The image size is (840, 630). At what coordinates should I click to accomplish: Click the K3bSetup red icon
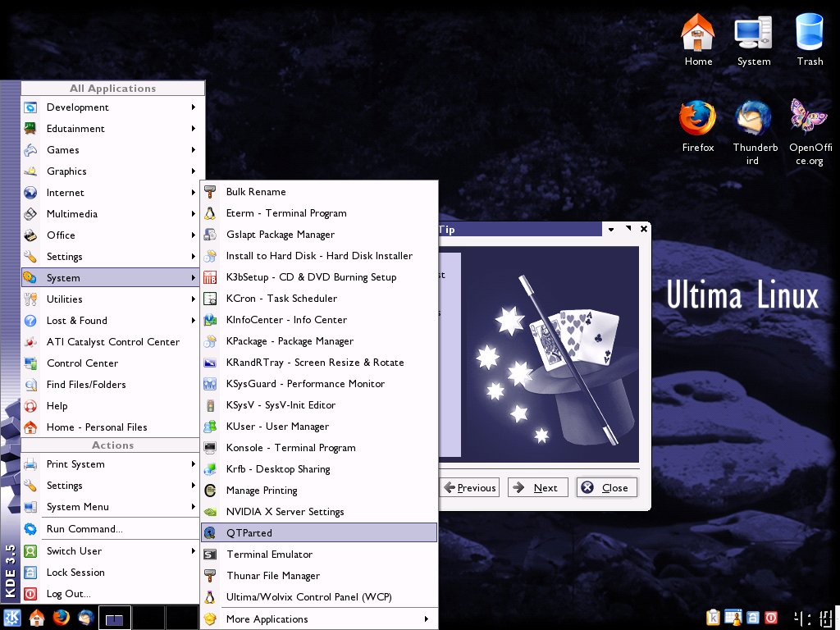[x=210, y=277]
